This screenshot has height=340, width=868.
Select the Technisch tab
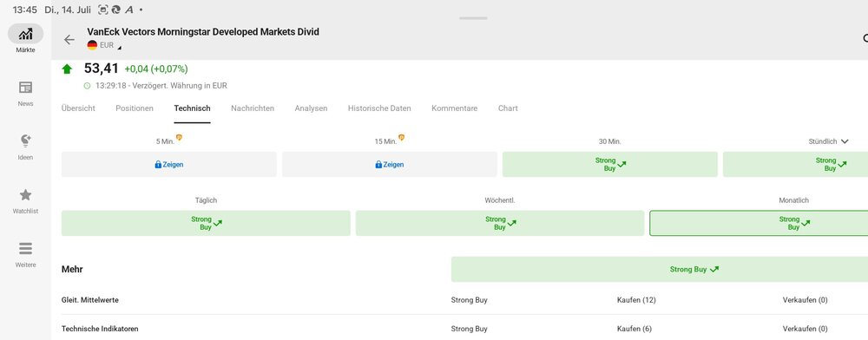pos(192,108)
